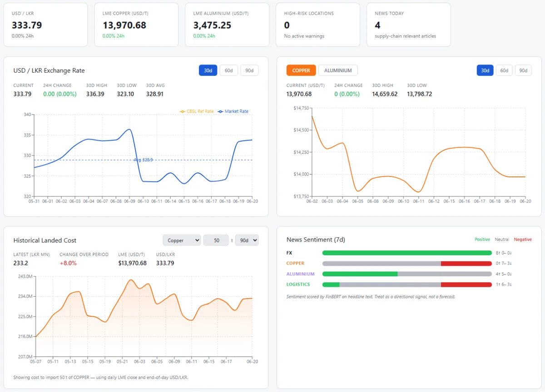This screenshot has height=392, width=545.
Task: Click the Avg 328.9 chart label
Action: click(144, 160)
